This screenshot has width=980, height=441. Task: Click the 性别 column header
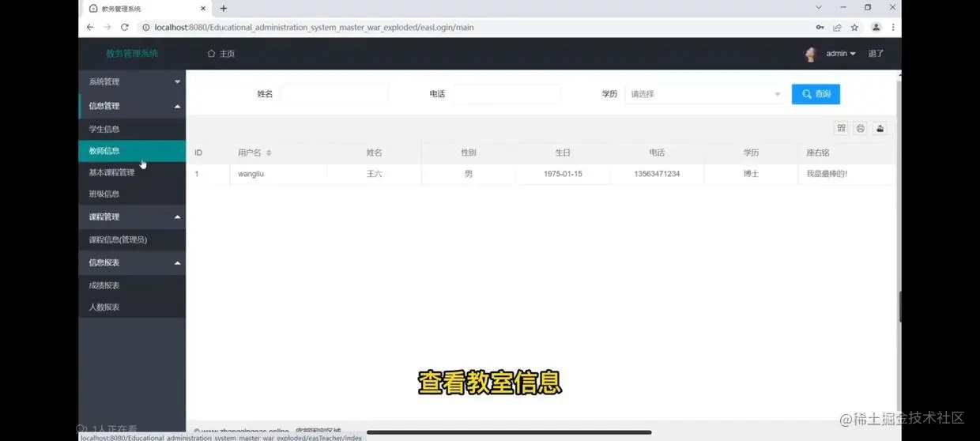(469, 153)
